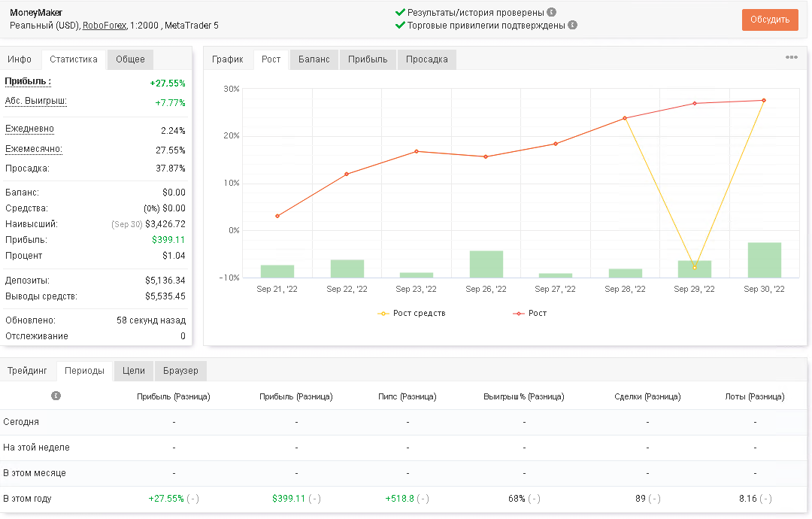The image size is (812, 519).
Task: Show the Просадка chart tab
Action: coord(427,59)
